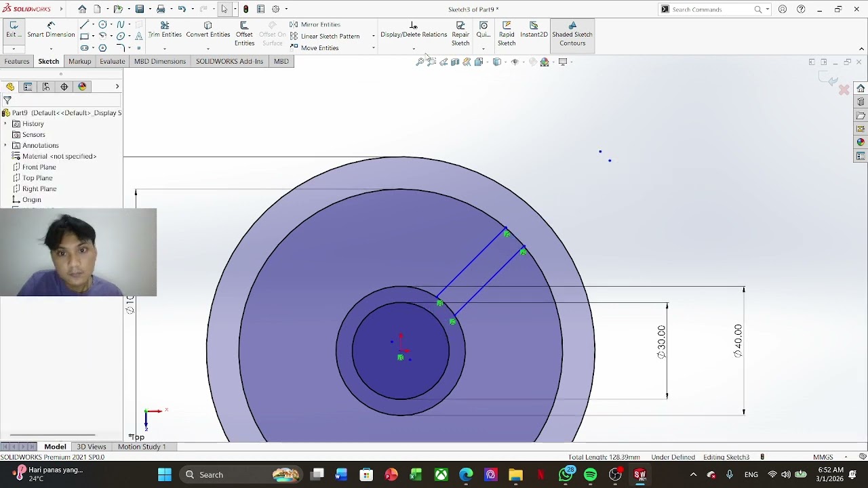868x488 pixels.
Task: Select the Ellipse sketch tool
Action: click(121, 36)
